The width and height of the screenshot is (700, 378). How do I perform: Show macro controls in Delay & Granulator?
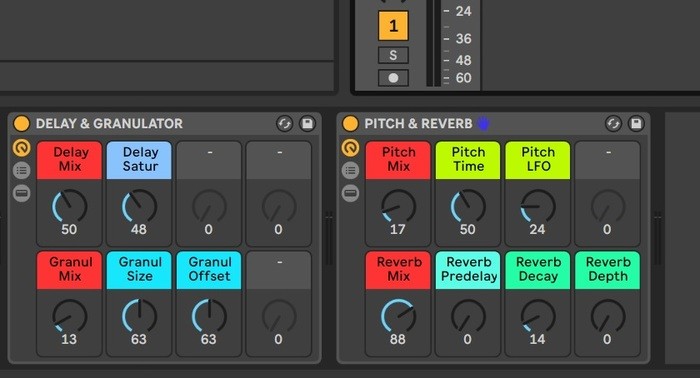pos(21,147)
